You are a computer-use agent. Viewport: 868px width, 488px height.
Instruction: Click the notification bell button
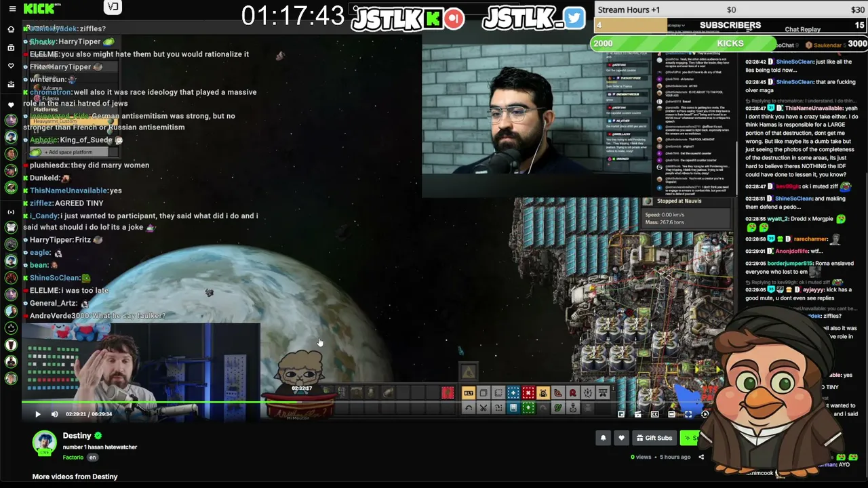pyautogui.click(x=603, y=438)
